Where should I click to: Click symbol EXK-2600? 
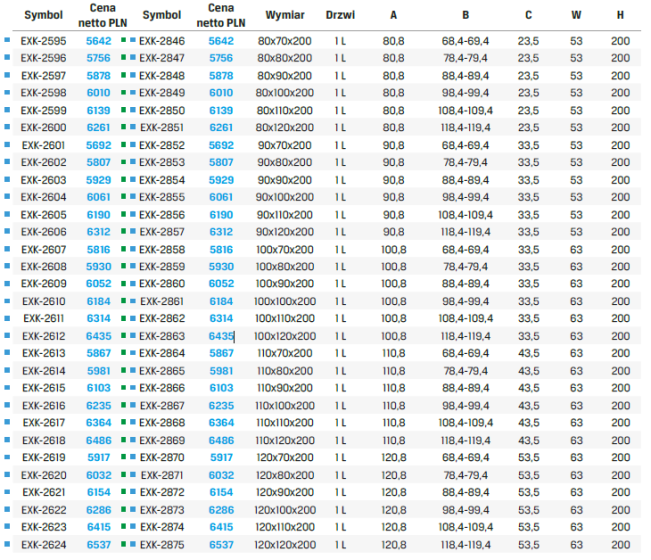43,128
